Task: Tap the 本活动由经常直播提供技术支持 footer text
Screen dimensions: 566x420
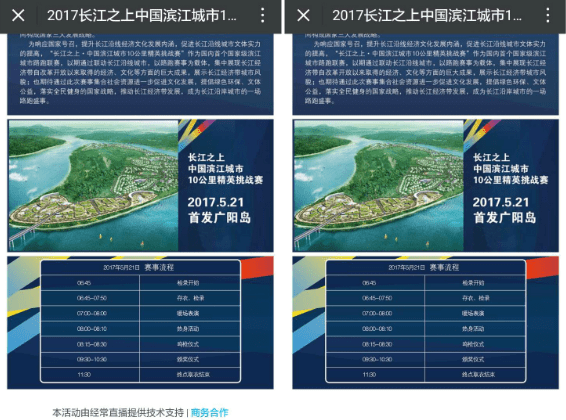Action: 118,412
